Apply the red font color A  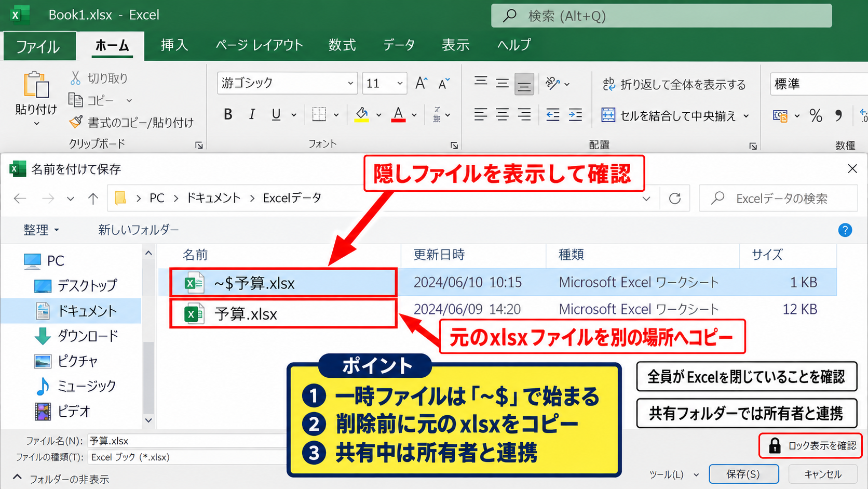(398, 114)
